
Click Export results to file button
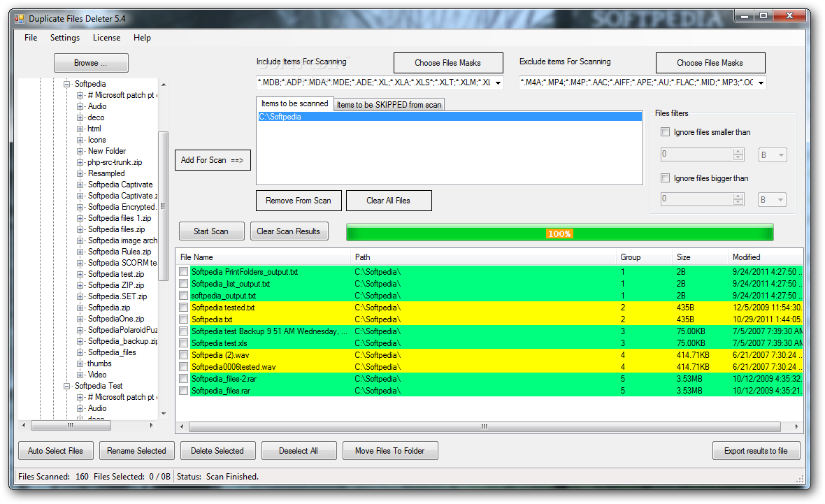(x=756, y=451)
